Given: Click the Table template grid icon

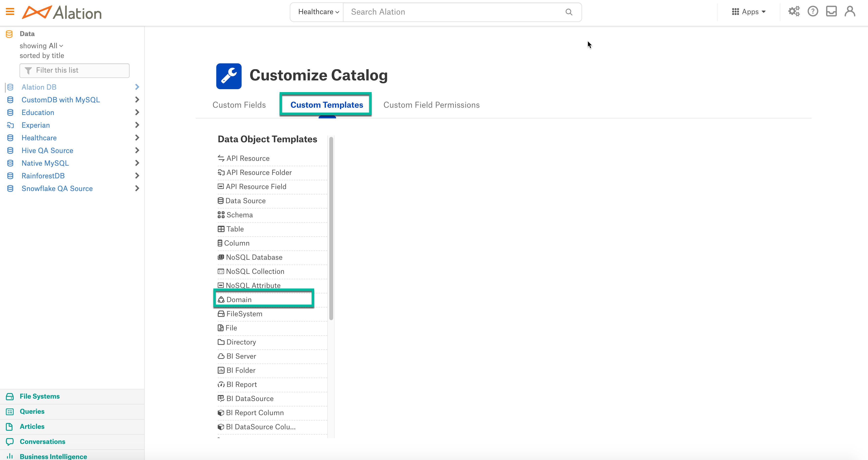Looking at the screenshot, I should click(x=221, y=229).
